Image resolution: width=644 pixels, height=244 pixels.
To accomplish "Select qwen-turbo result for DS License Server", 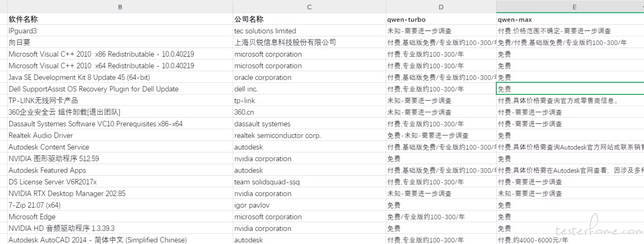I will coord(441,182).
